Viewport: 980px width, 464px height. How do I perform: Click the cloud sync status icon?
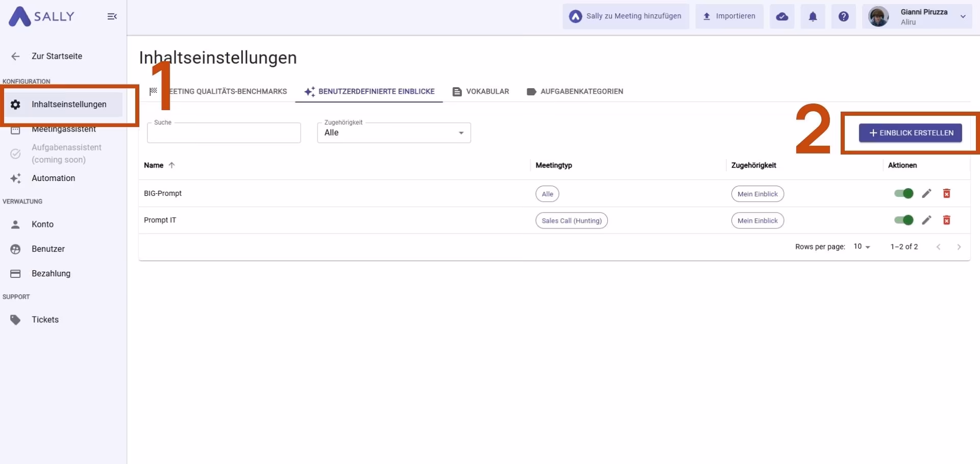[x=782, y=16]
